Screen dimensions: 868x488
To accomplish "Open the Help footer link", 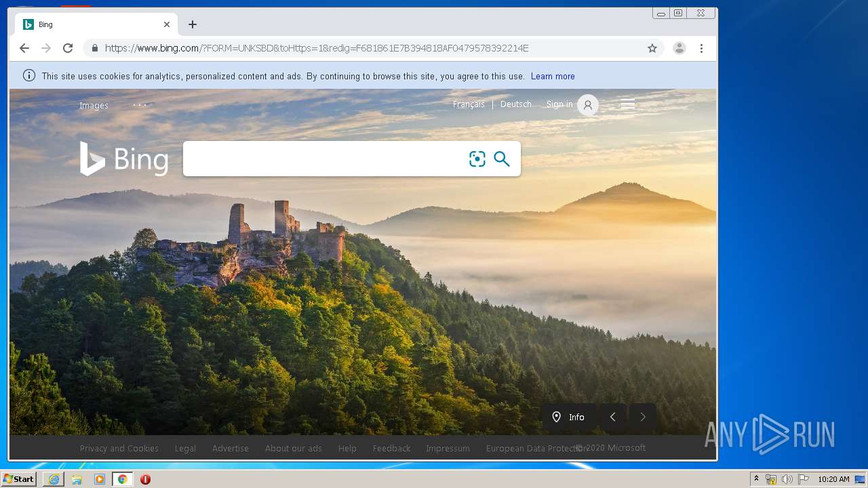I will [347, 448].
